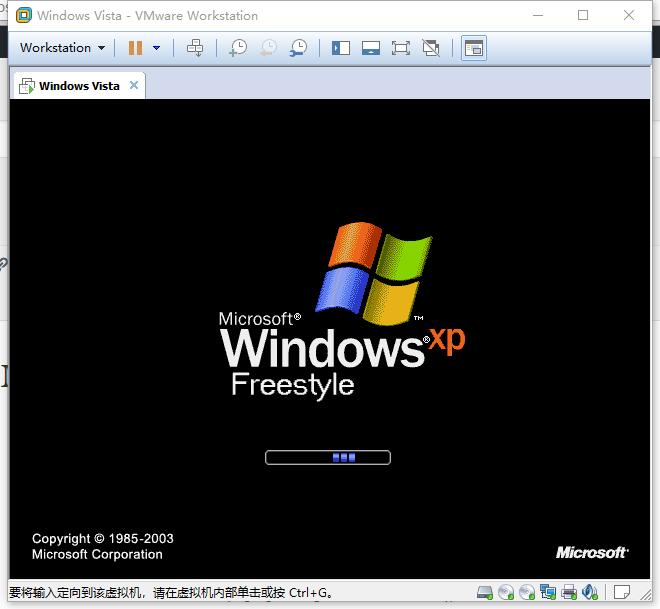Close the VMware Workstation window
Image resolution: width=660 pixels, height=609 pixels.
click(629, 15)
